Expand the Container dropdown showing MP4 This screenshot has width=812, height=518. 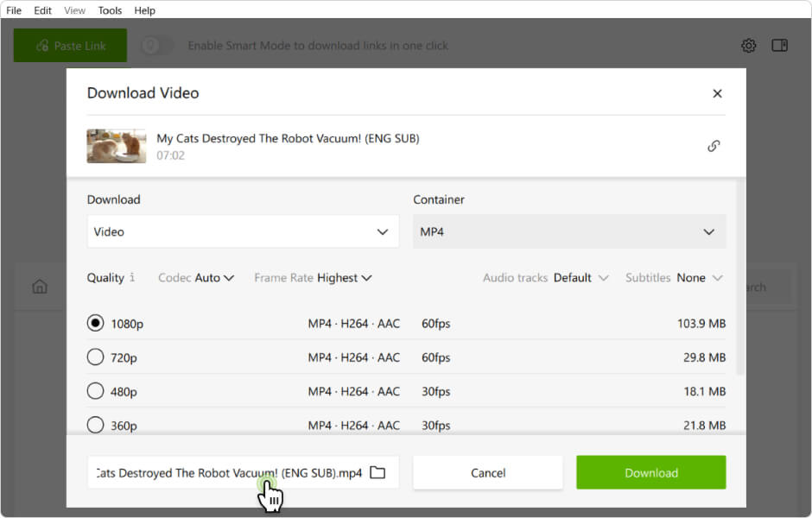[x=568, y=231]
